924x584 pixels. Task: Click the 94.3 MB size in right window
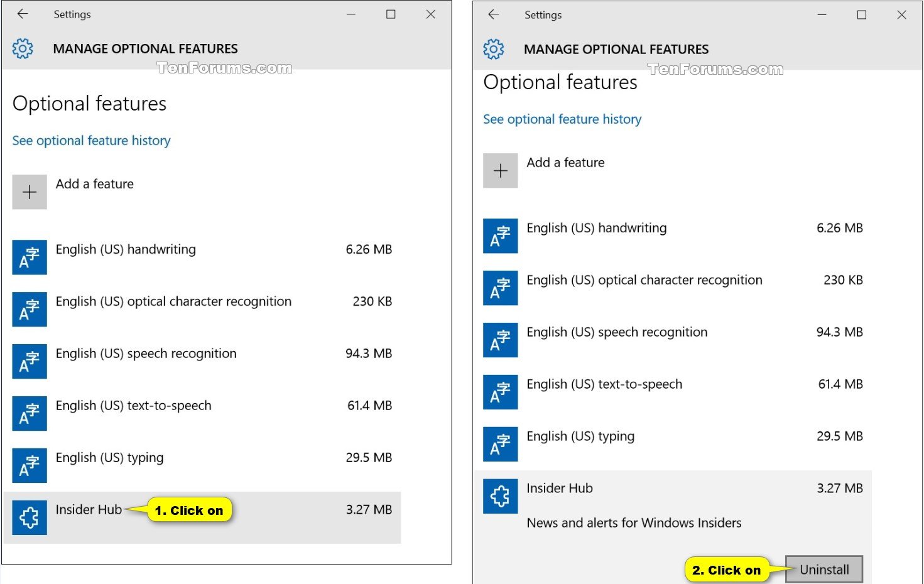pyautogui.click(x=840, y=333)
